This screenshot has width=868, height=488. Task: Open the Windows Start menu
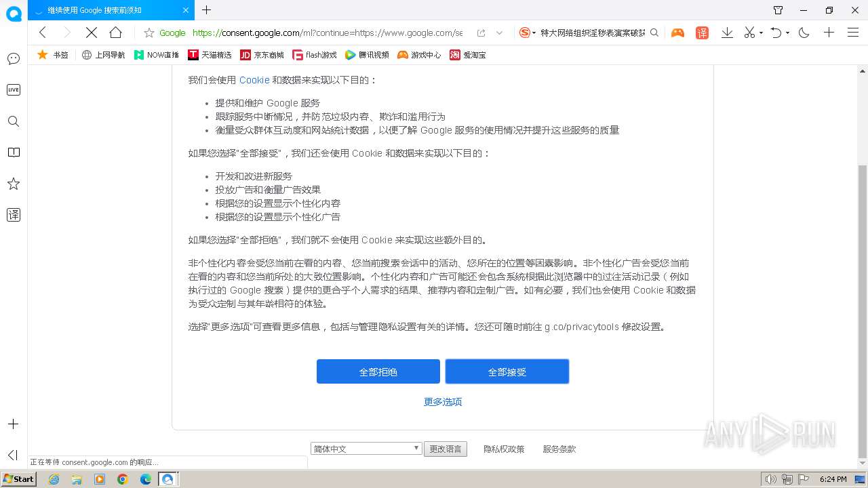pos(19,479)
